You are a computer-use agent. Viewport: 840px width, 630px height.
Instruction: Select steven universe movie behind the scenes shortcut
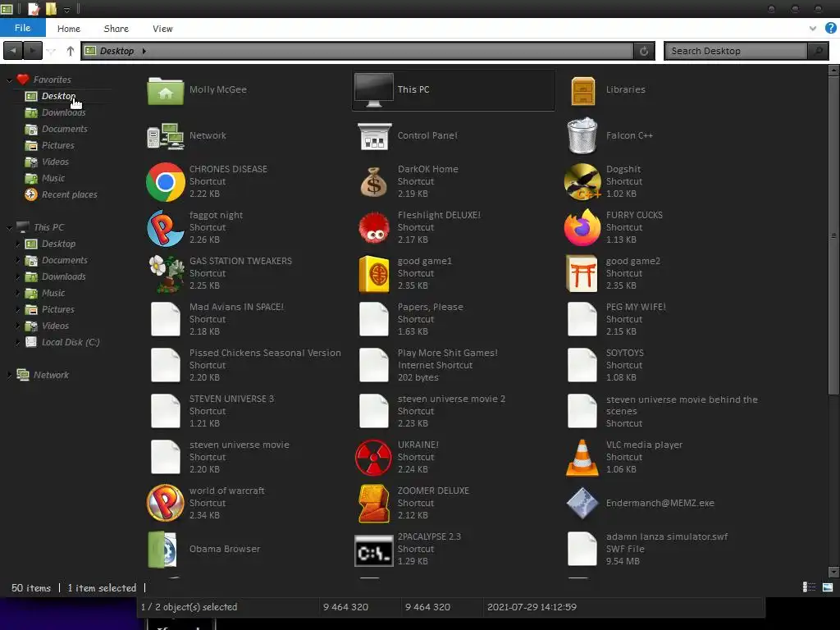click(662, 412)
